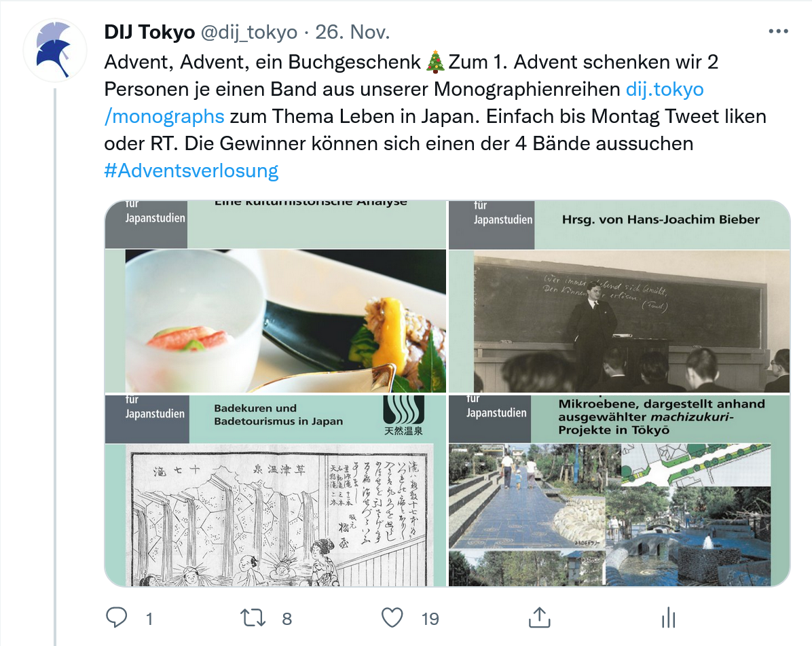This screenshot has height=646, width=812.
Task: Click the DIJ Tokyo ginkgo leaf avatar
Action: click(x=54, y=50)
